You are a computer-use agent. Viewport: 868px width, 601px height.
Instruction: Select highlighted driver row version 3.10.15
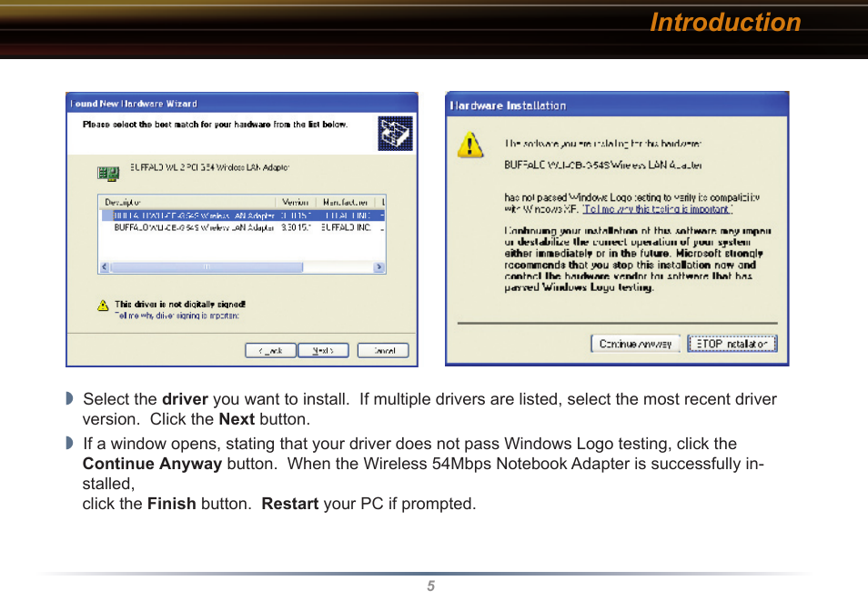243,215
